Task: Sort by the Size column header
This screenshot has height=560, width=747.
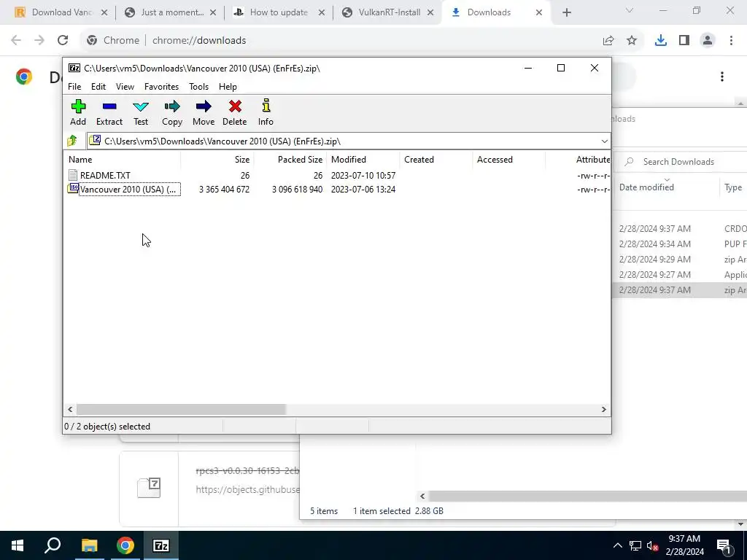Action: pyautogui.click(x=217, y=160)
